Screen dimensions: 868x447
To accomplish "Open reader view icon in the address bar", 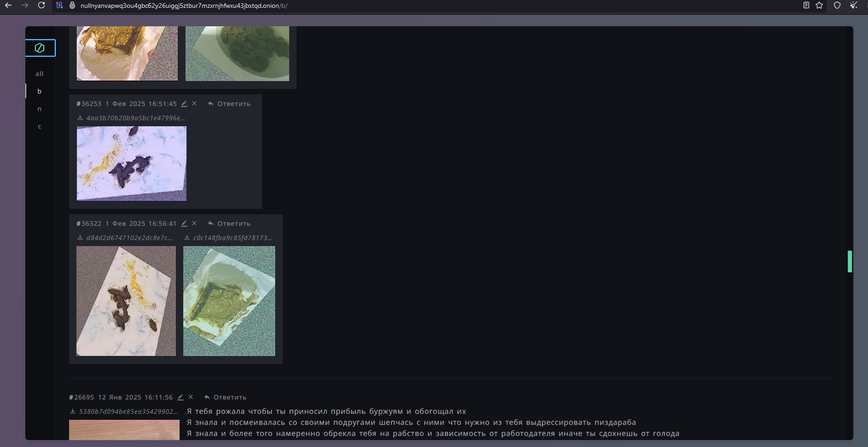I will pyautogui.click(x=806, y=6).
